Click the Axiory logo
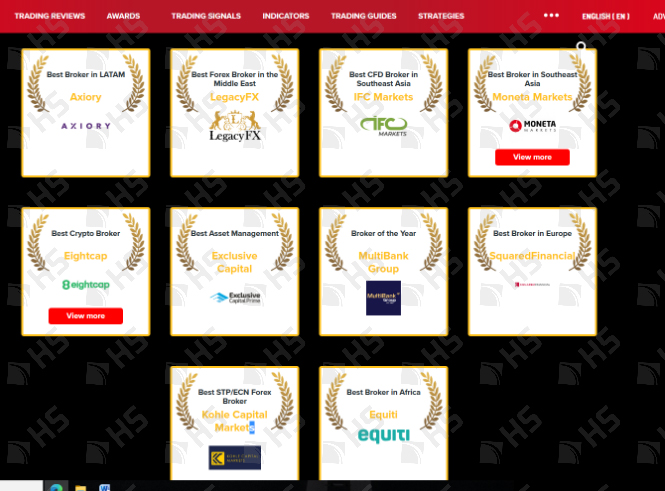665x491 pixels. [x=86, y=126]
